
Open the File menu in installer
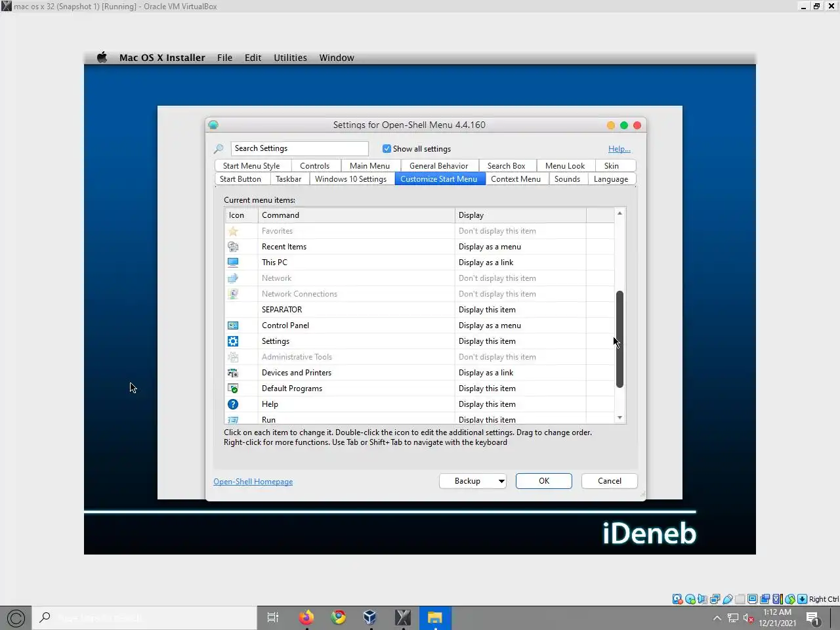(x=225, y=58)
